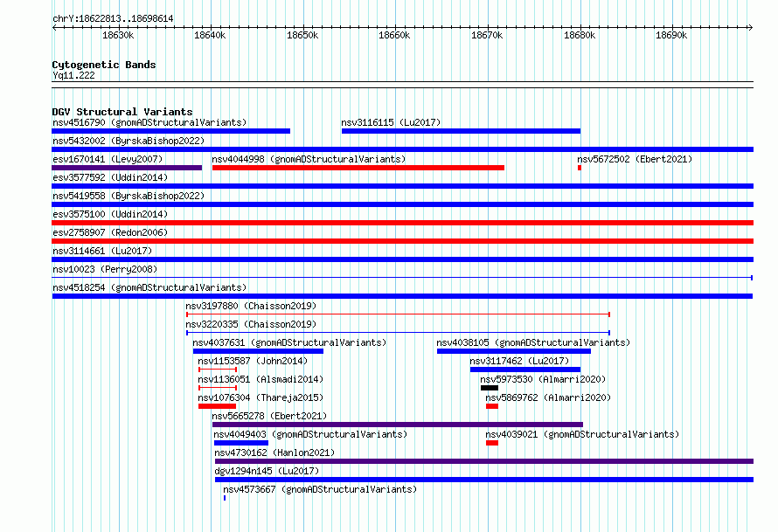
Task: Click the thin blue line of nsv3220335
Action: tap(398, 333)
